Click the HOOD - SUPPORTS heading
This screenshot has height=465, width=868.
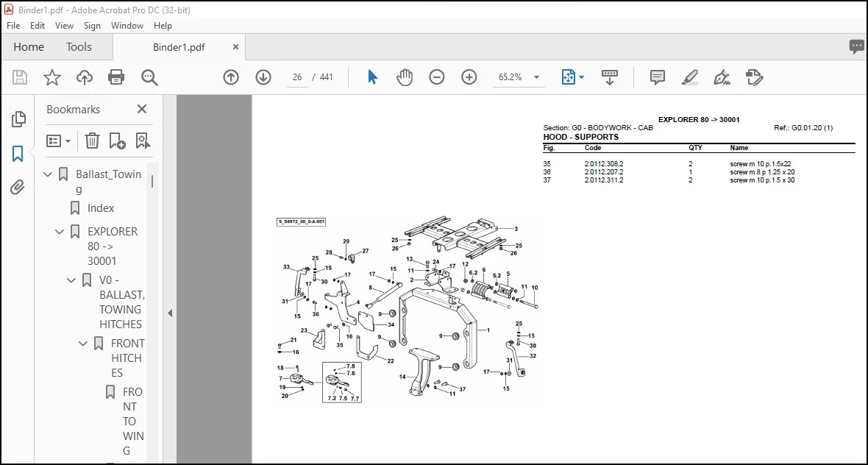click(580, 137)
